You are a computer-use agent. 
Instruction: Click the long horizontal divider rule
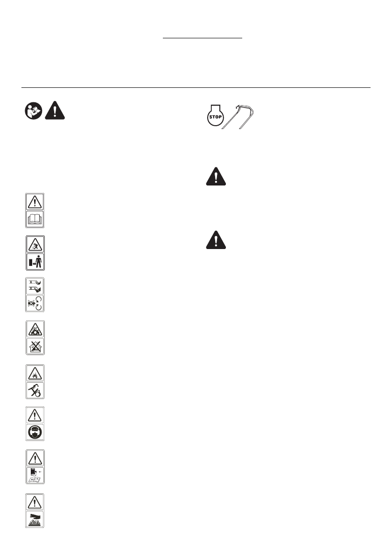point(196,87)
